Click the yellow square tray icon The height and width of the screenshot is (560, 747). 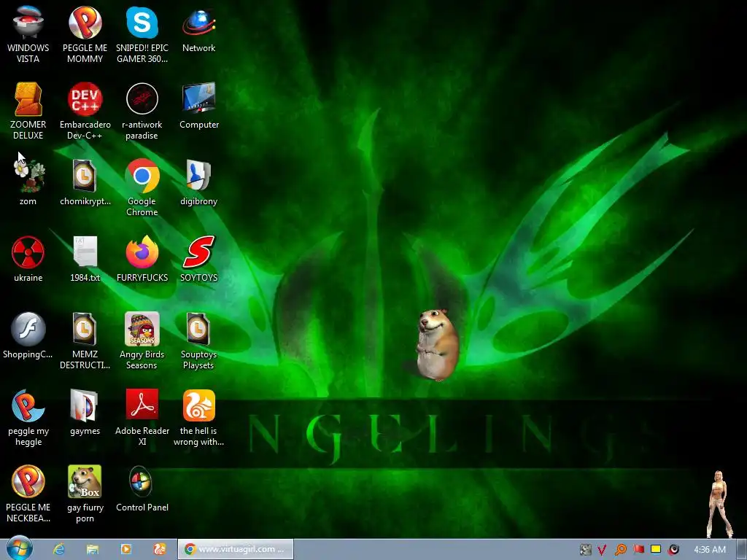(656, 550)
